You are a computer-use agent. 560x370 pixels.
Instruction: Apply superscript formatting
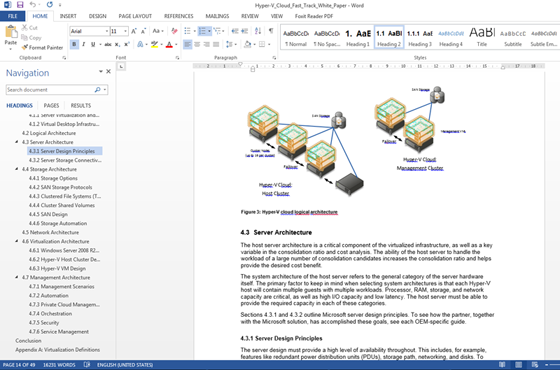(126, 44)
